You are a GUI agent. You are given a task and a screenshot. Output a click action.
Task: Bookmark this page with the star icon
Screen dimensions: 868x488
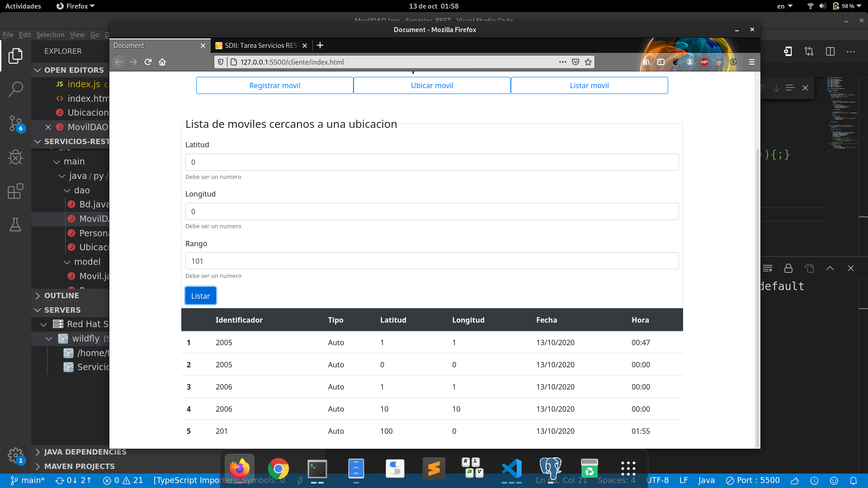[x=588, y=62]
